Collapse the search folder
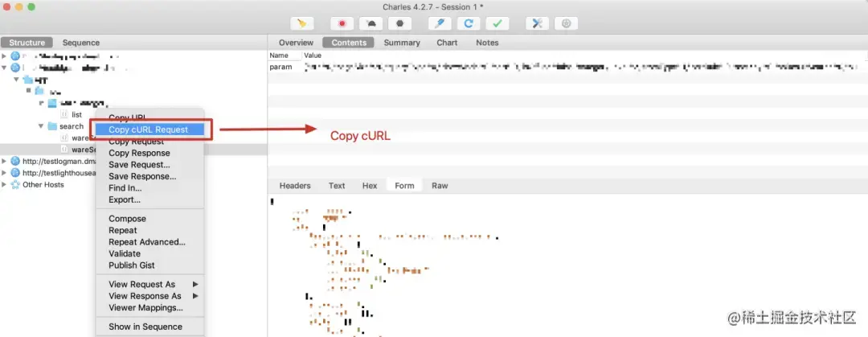The height and width of the screenshot is (337, 868). point(41,126)
